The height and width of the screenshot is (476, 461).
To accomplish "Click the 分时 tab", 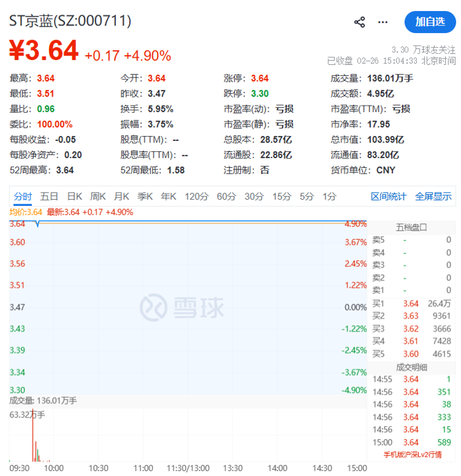I will tap(23, 197).
